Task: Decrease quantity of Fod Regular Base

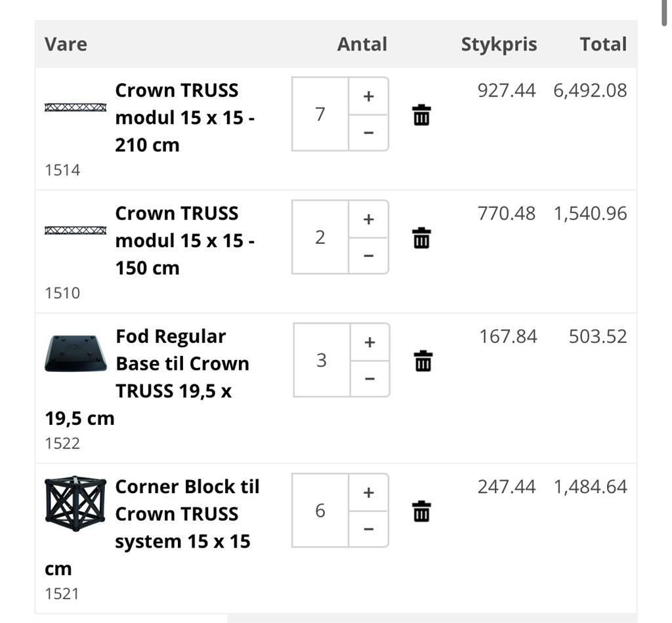Action: (x=370, y=378)
